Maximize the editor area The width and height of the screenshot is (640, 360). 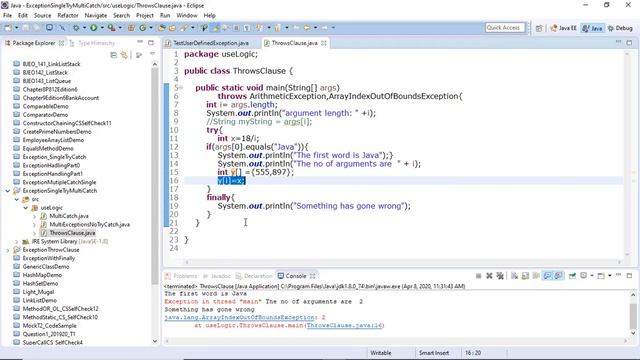[629, 42]
